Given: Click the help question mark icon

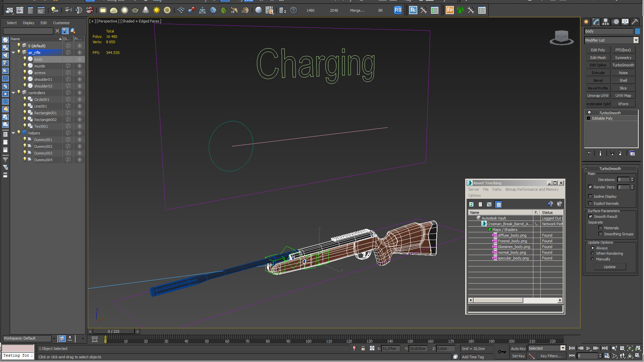Looking at the screenshot, I should (293, 10).
